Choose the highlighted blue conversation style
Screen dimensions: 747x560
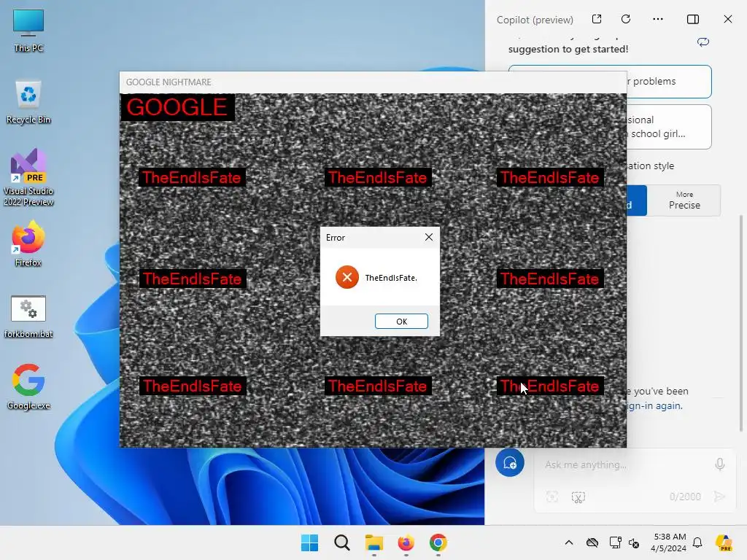[636, 201]
